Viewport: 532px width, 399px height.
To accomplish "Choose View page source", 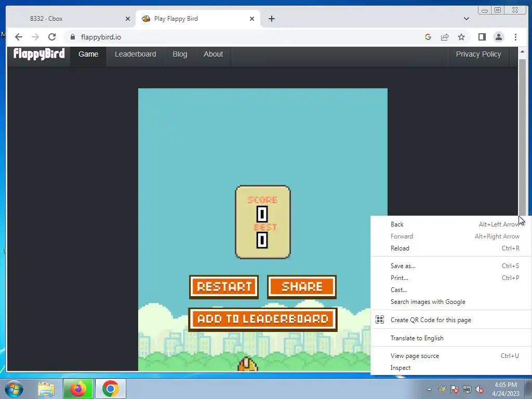I will coord(451,356).
